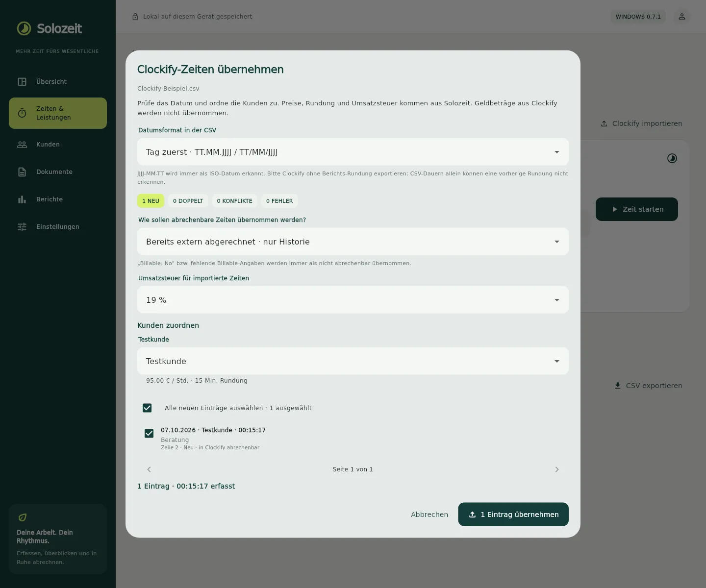Go to previous page of entries
Viewport: 706px width, 588px height.
tap(149, 469)
